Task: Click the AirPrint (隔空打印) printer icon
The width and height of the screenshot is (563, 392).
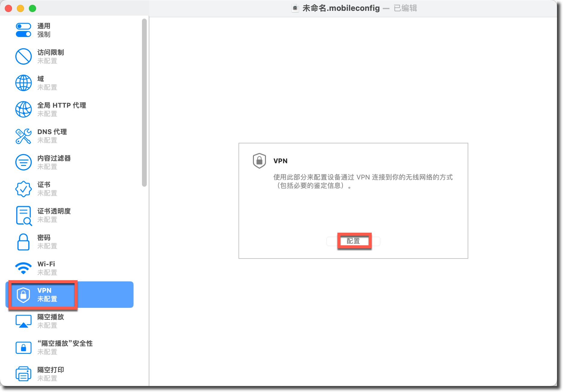Action: (23, 374)
